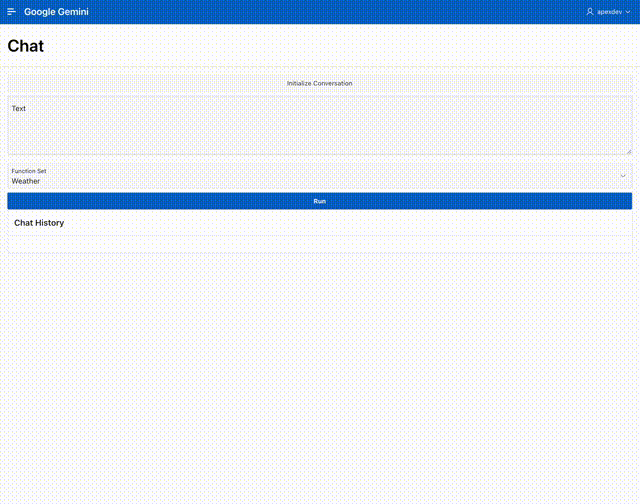The height and width of the screenshot is (504, 640).
Task: Open the apexdev user menu chevron
Action: click(628, 12)
